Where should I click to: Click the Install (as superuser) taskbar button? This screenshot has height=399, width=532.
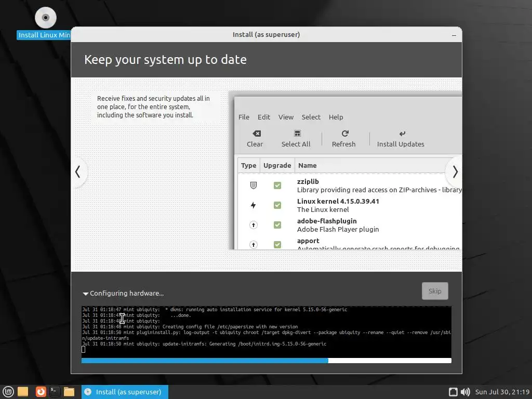125,392
